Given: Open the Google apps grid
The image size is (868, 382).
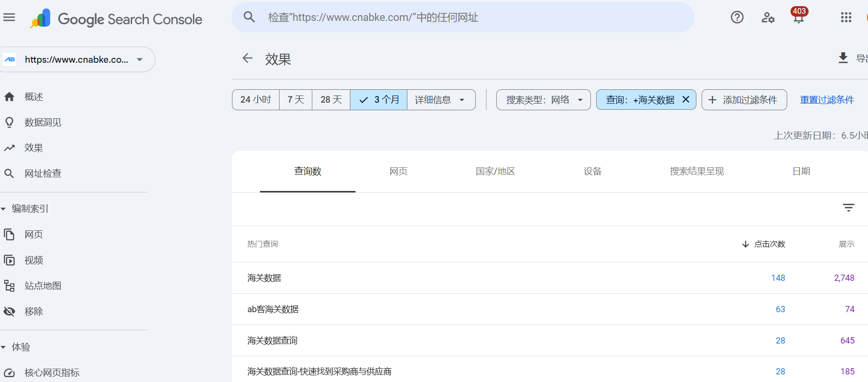Looking at the screenshot, I should coord(846,18).
